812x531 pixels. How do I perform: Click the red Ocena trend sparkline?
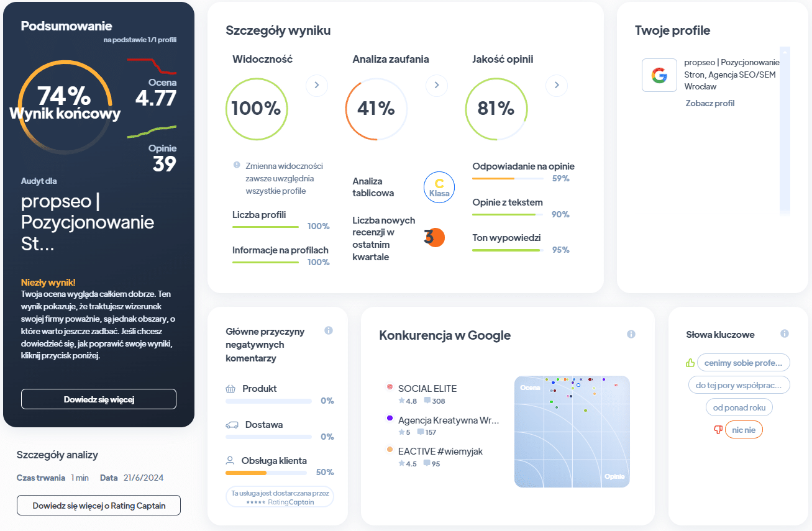tap(152, 66)
